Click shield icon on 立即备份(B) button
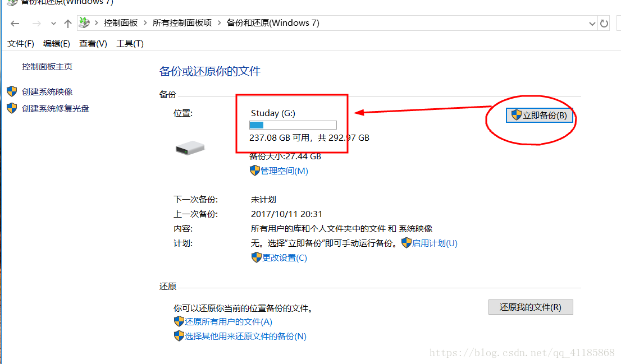The image size is (621, 364). tap(516, 115)
